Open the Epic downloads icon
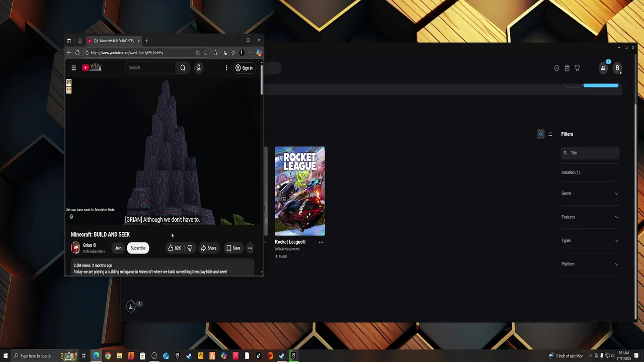Viewport: 644px width, 362px height. [131, 306]
